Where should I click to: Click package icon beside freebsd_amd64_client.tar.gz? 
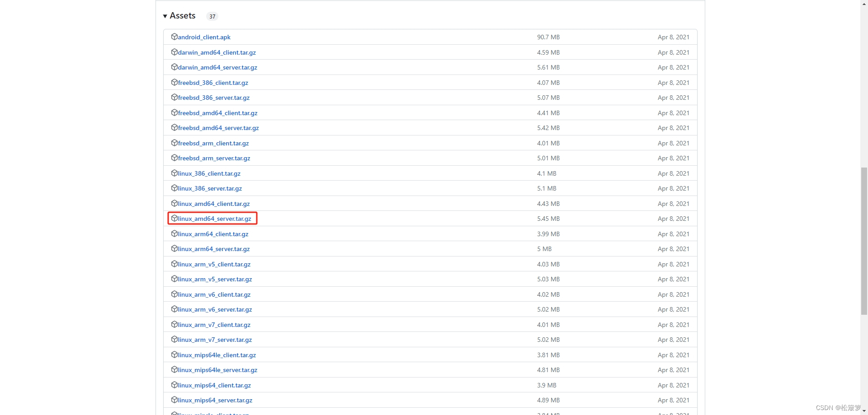point(174,112)
